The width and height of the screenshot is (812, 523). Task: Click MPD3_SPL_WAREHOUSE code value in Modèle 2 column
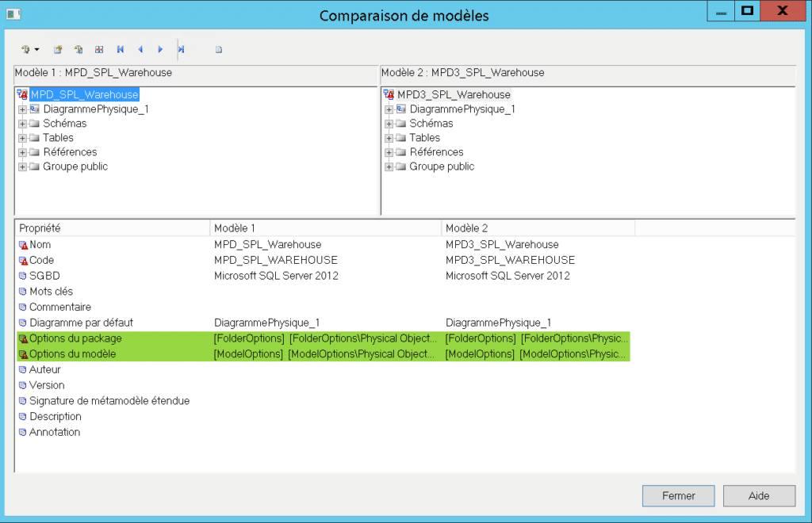pyautogui.click(x=510, y=260)
